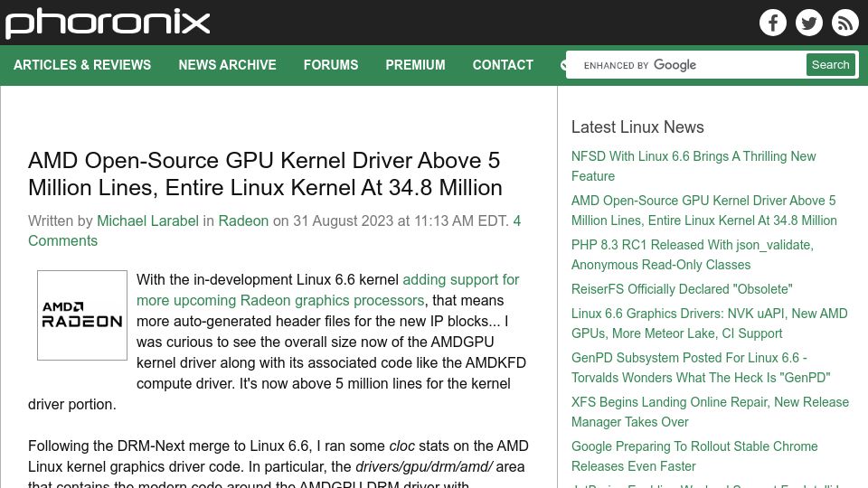This screenshot has width=868, height=488.
Task: Click the green Search button
Action: (830, 65)
